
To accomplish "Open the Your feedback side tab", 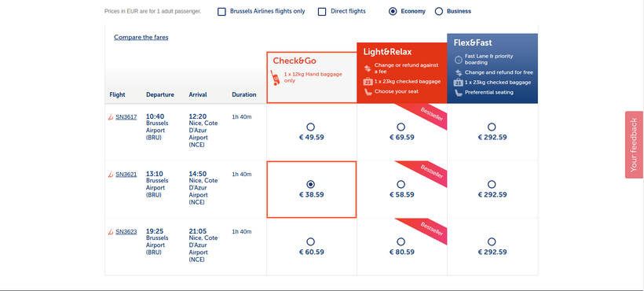I will 634,145.
